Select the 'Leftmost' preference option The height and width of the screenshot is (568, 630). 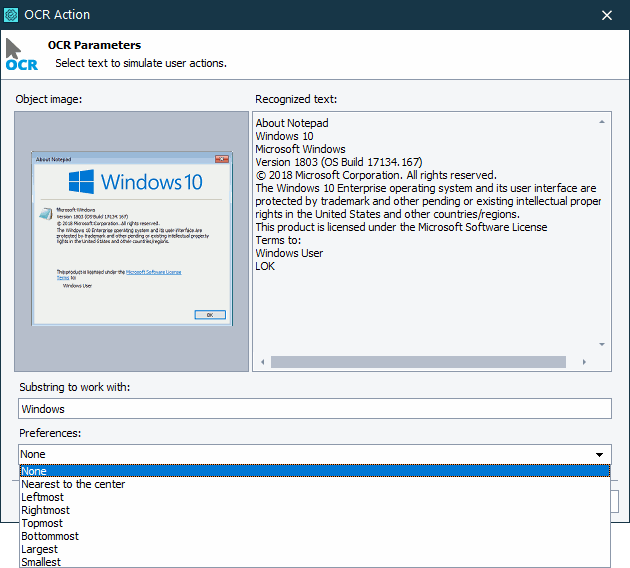click(42, 497)
